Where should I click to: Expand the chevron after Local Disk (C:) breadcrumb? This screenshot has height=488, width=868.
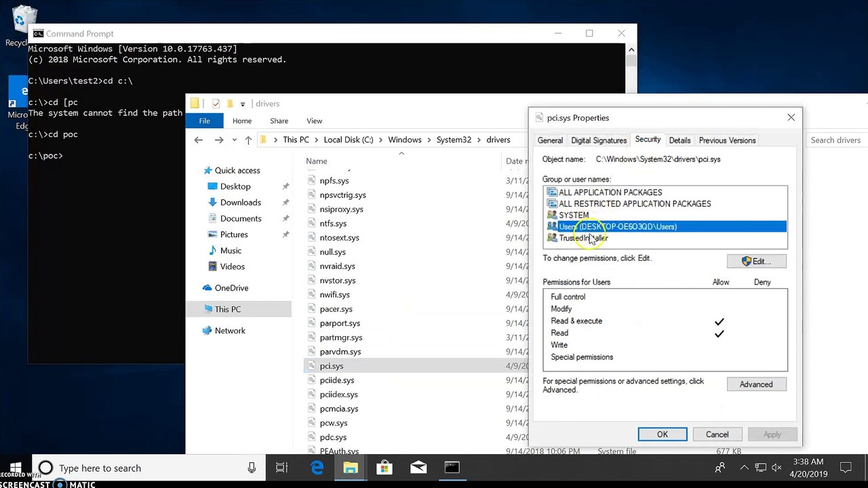point(381,140)
